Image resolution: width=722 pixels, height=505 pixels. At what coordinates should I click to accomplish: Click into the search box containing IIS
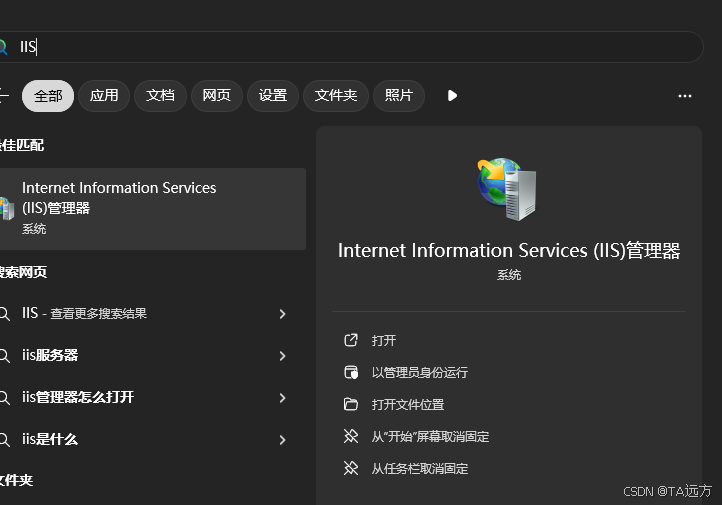[350, 47]
